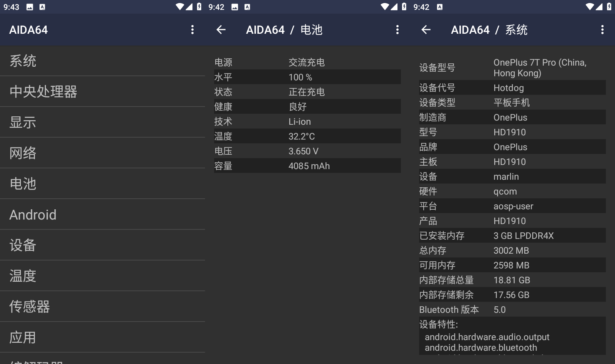Open the 应用 menu entry
This screenshot has width=615, height=364.
[102, 337]
